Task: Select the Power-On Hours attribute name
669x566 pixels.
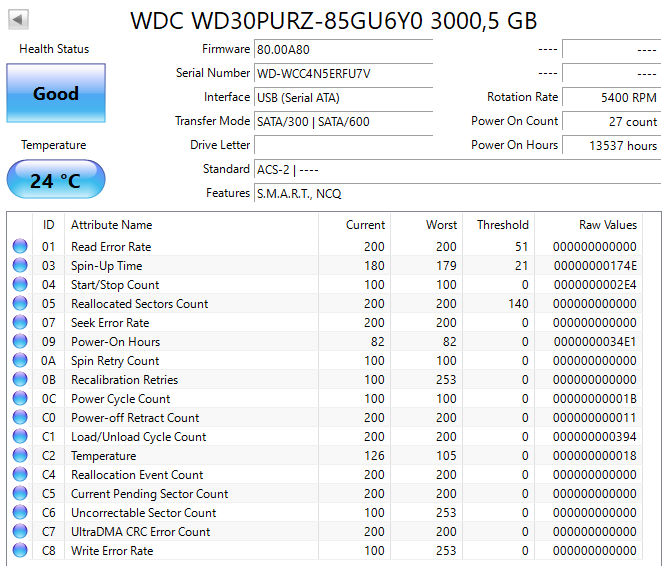Action: (116, 342)
